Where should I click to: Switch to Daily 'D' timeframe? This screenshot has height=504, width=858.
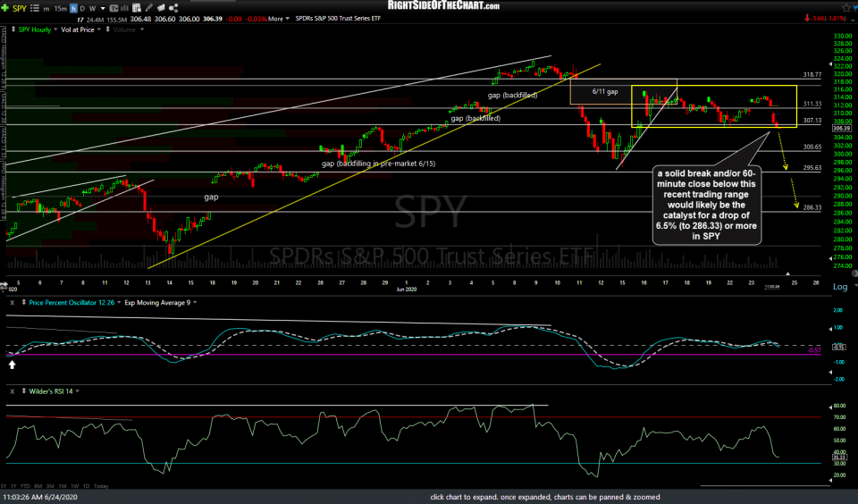(82, 9)
